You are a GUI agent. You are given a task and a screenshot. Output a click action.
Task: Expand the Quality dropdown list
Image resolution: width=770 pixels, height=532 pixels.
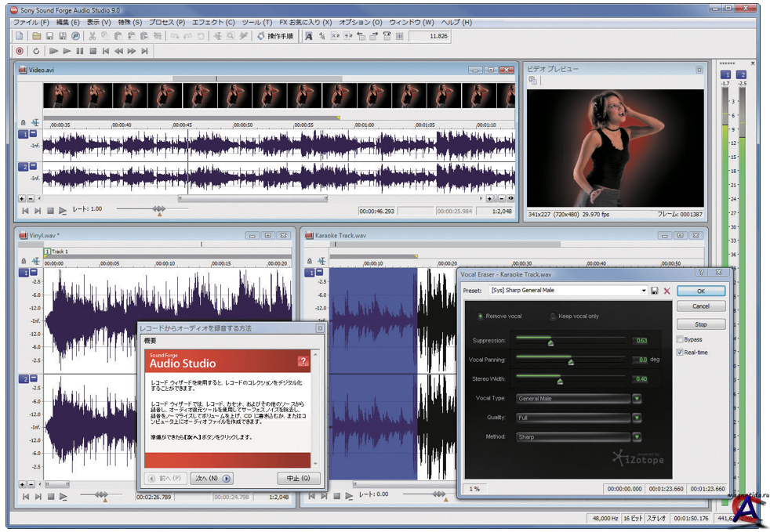(x=637, y=418)
